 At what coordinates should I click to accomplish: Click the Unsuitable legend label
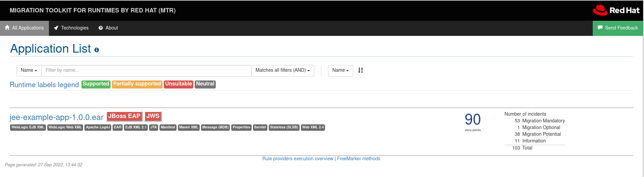pyautogui.click(x=179, y=84)
